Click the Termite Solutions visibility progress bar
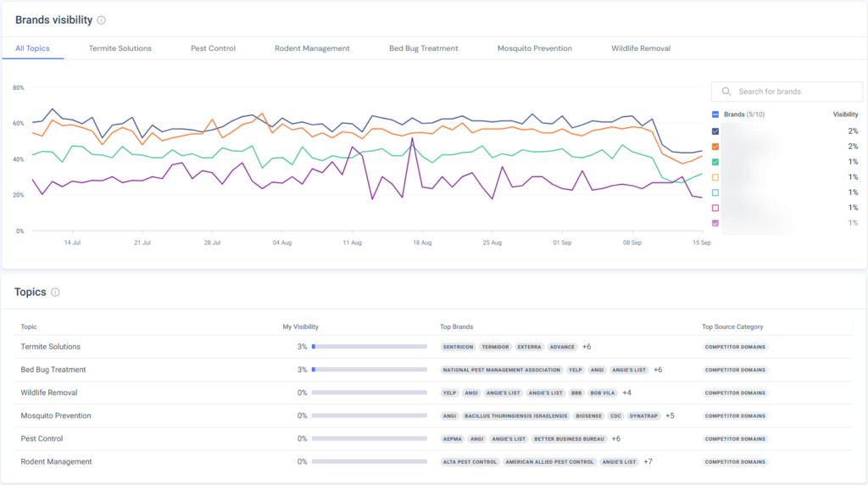 [370, 347]
